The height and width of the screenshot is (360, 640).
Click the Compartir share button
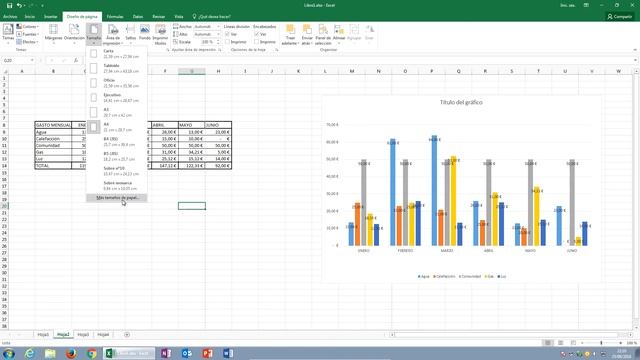pos(620,17)
